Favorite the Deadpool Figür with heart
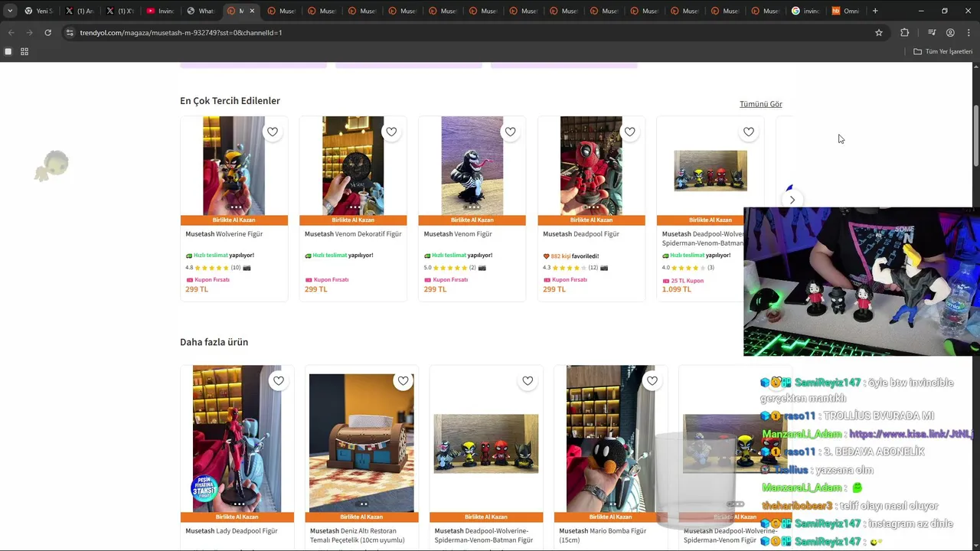 pyautogui.click(x=629, y=132)
